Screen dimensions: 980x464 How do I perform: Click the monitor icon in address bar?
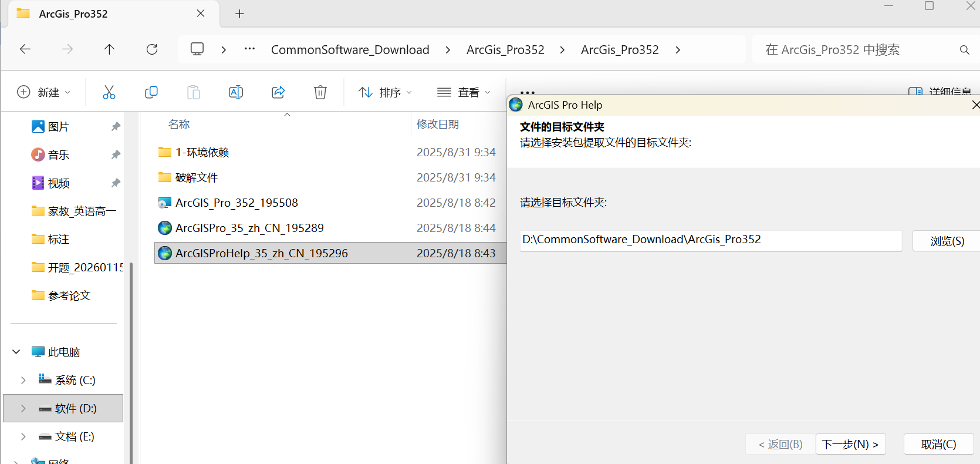197,49
